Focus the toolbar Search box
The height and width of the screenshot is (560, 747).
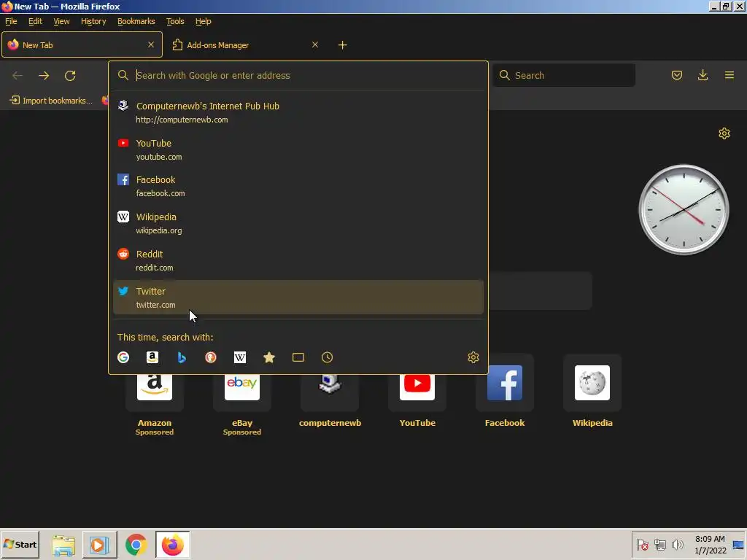tap(564, 75)
